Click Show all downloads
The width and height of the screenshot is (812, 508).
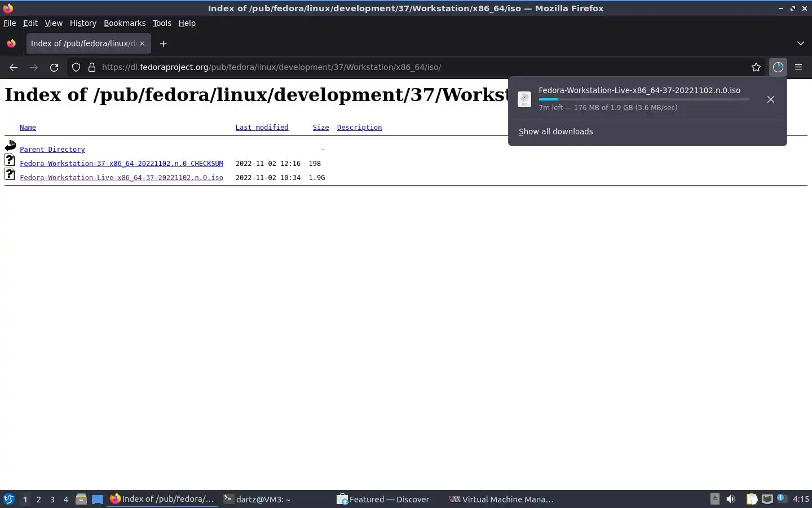pyautogui.click(x=555, y=132)
